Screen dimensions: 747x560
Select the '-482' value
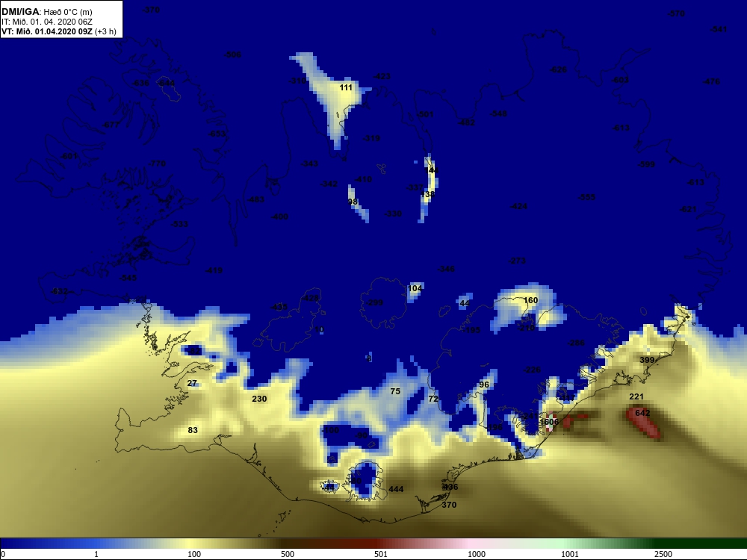coord(466,122)
